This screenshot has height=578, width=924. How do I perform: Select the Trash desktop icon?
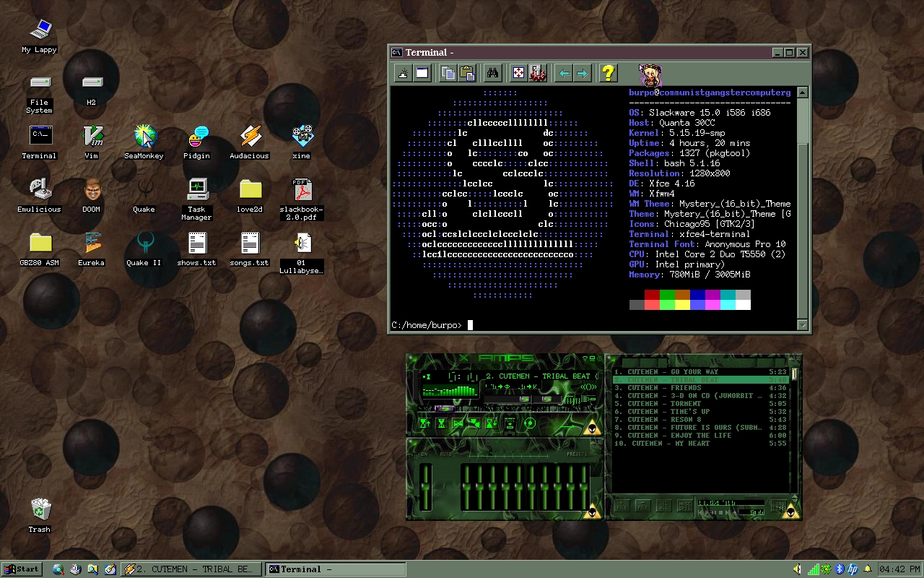(x=40, y=515)
